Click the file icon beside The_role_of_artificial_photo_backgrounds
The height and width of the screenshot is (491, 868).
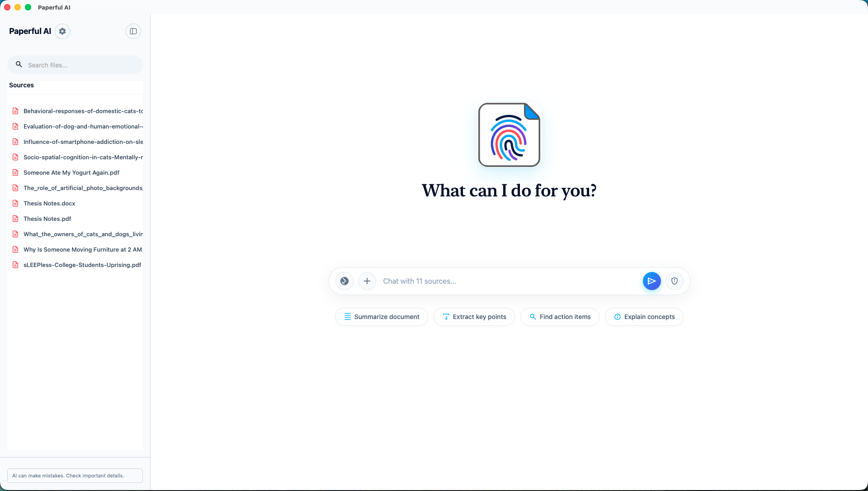coord(15,188)
